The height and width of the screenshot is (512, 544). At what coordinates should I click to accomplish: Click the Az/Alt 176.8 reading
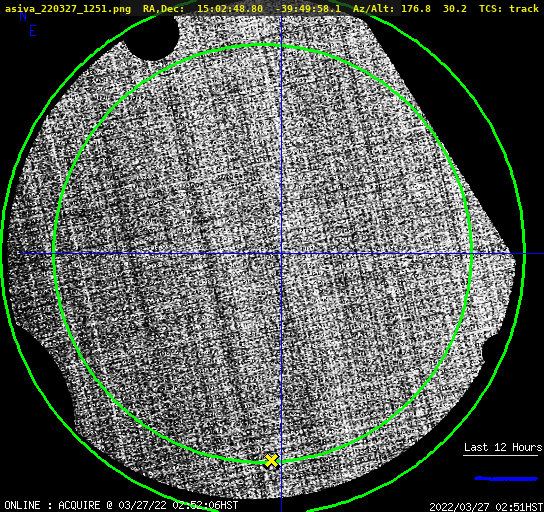pyautogui.click(x=416, y=9)
